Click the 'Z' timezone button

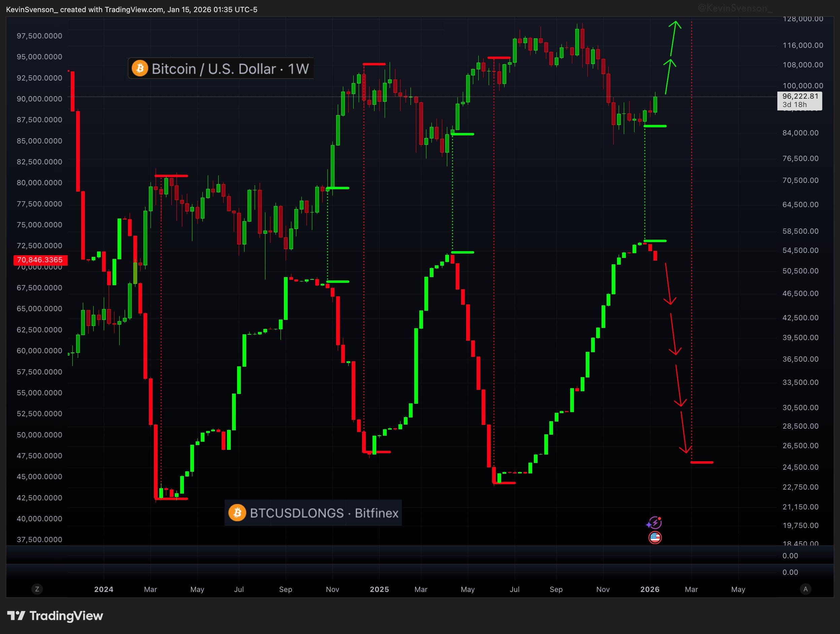pos(37,589)
